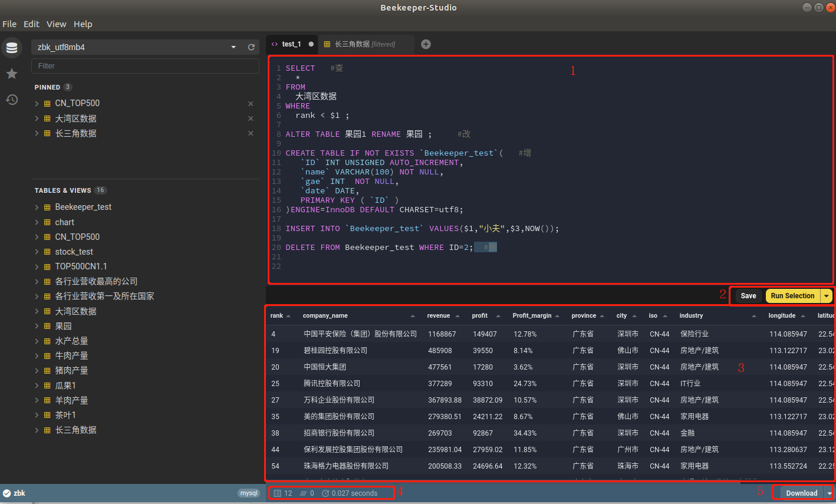This screenshot has width=836, height=504.
Task: Click table icon of 果园
Action: click(47, 326)
